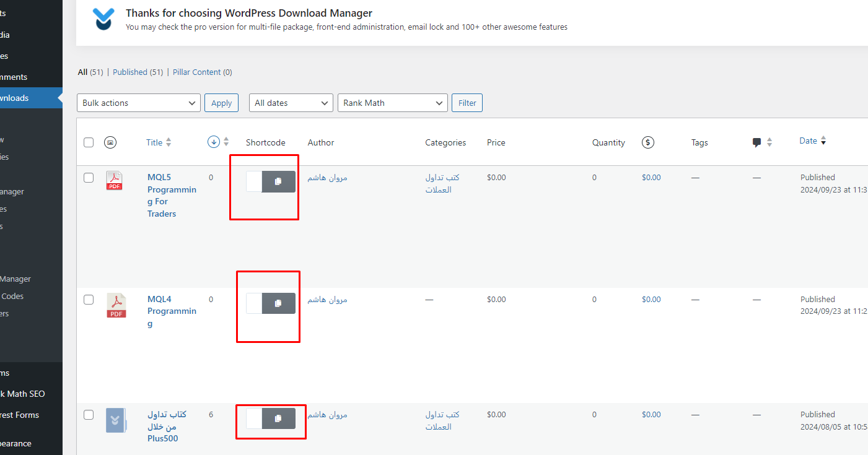Screen dimensions: 868x455
Task: Filter to Published (51) downloads
Action: point(138,72)
